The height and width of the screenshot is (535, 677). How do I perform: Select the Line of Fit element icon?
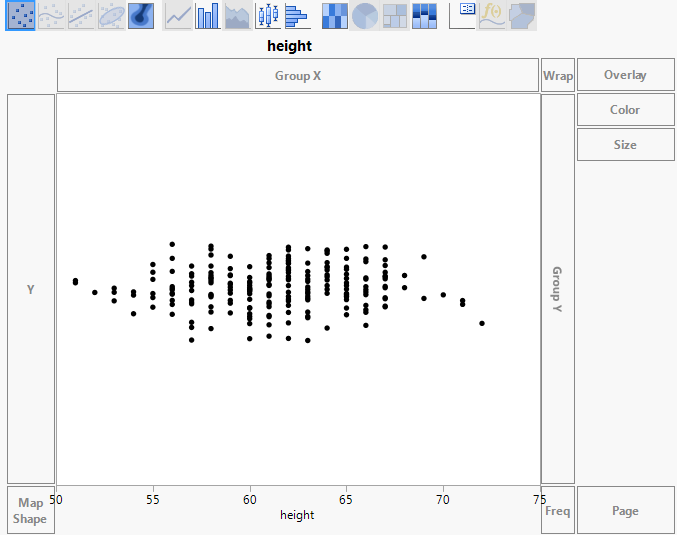tap(81, 16)
